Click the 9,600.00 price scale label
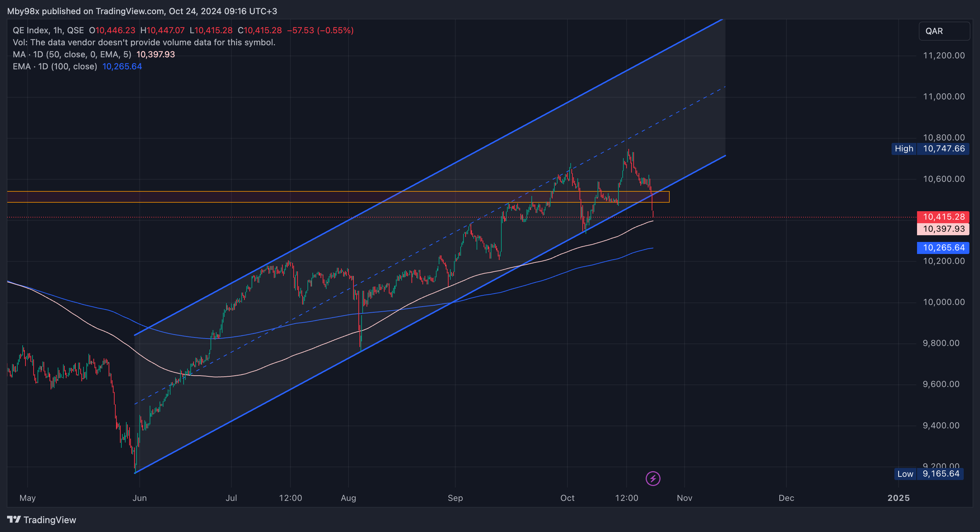Image resolution: width=980 pixels, height=532 pixels. (x=941, y=384)
